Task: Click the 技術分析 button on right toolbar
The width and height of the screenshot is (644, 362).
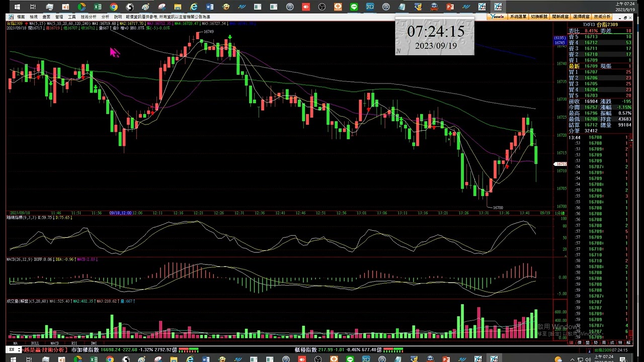Action: pyautogui.click(x=602, y=17)
